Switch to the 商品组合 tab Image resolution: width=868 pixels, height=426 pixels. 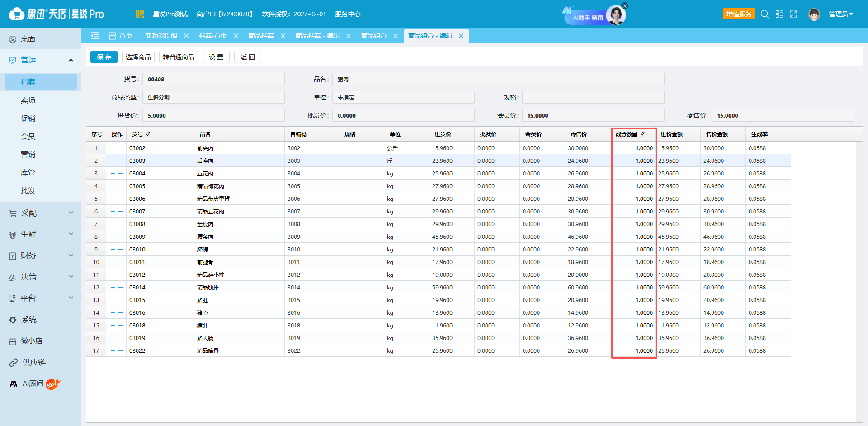(x=373, y=36)
